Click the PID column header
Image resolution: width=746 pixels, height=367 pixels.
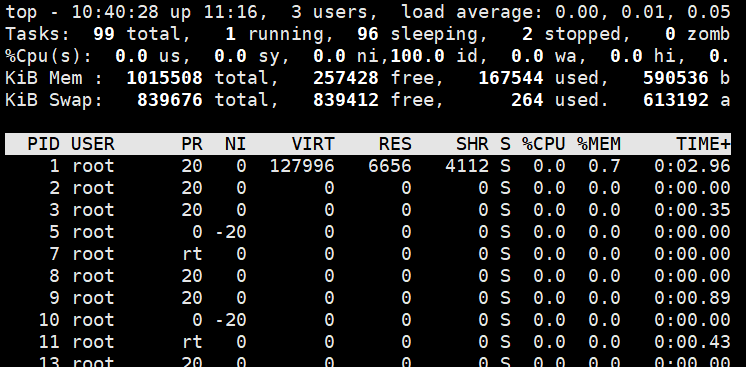[x=43, y=144]
